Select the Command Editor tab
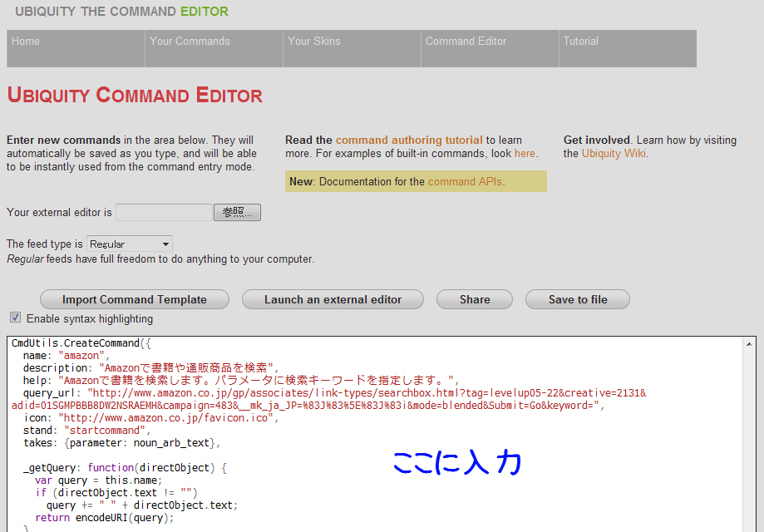This screenshot has height=532, width=764. [x=466, y=42]
